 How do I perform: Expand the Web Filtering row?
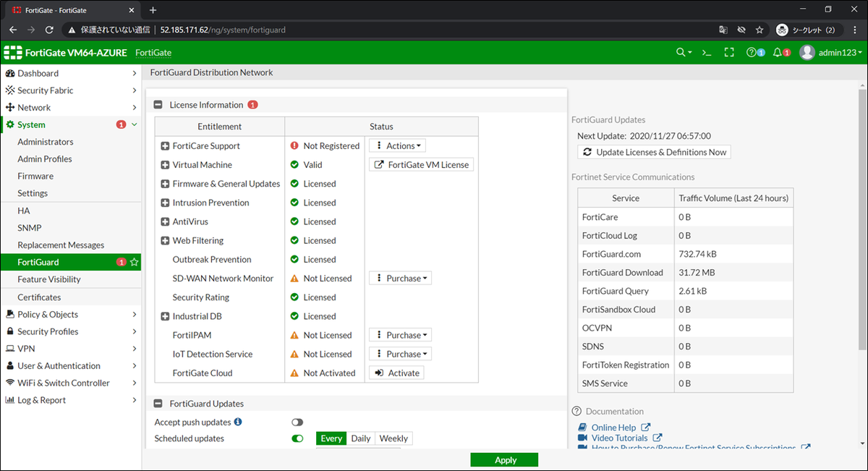coord(165,240)
